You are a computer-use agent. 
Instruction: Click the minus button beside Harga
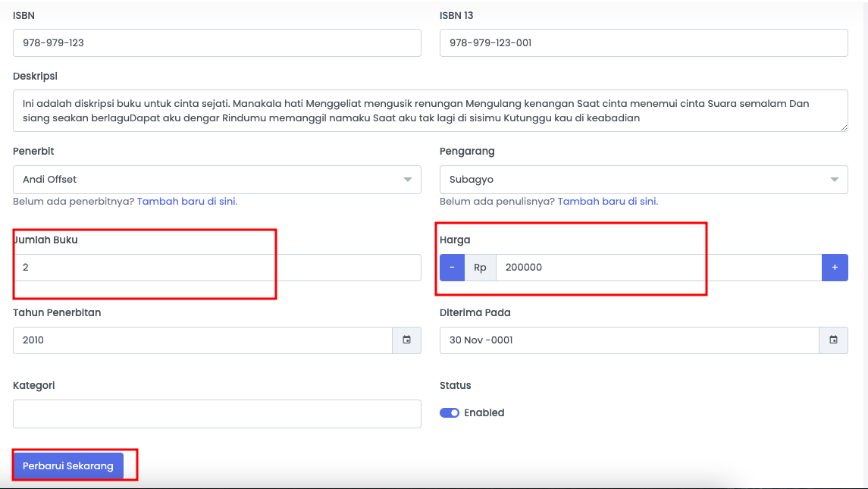point(451,267)
